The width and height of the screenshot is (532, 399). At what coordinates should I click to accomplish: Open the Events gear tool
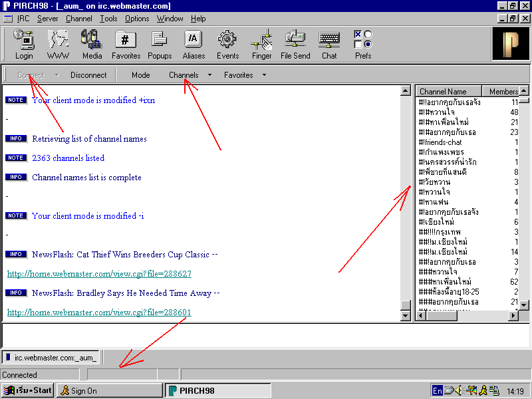click(x=227, y=44)
